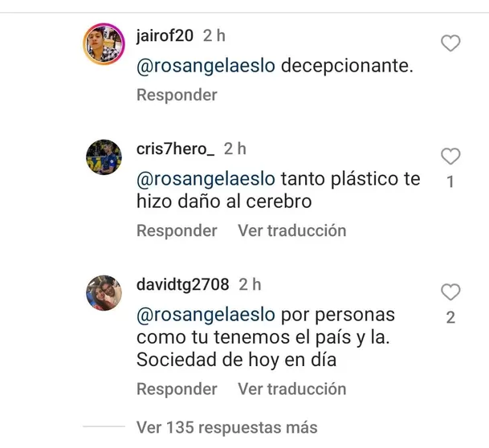Open cris7hero_ username link
The height and width of the screenshot is (448, 489).
tap(176, 149)
